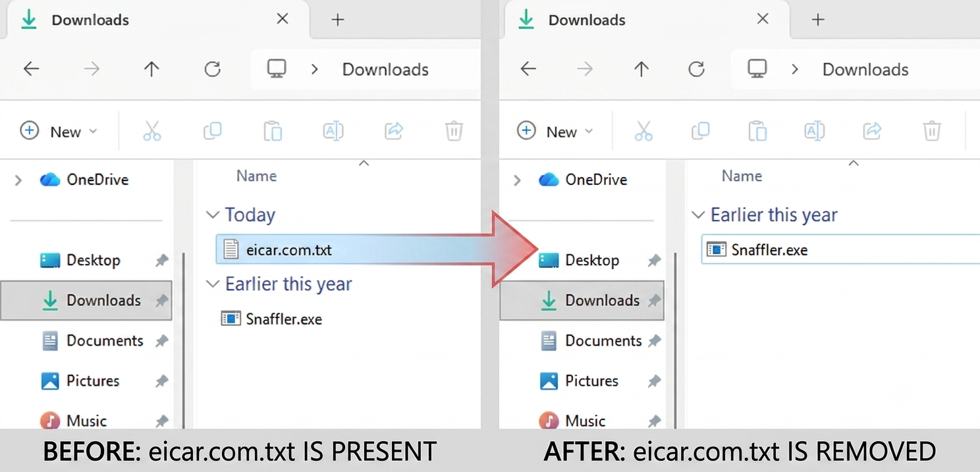The image size is (980, 472).
Task: Collapse Today group in left window
Action: click(x=212, y=215)
